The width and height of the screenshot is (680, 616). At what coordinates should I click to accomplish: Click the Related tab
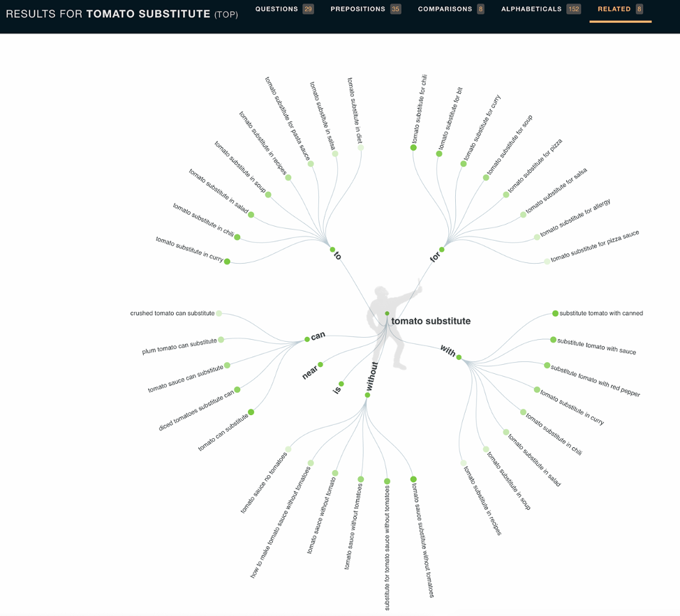click(620, 10)
